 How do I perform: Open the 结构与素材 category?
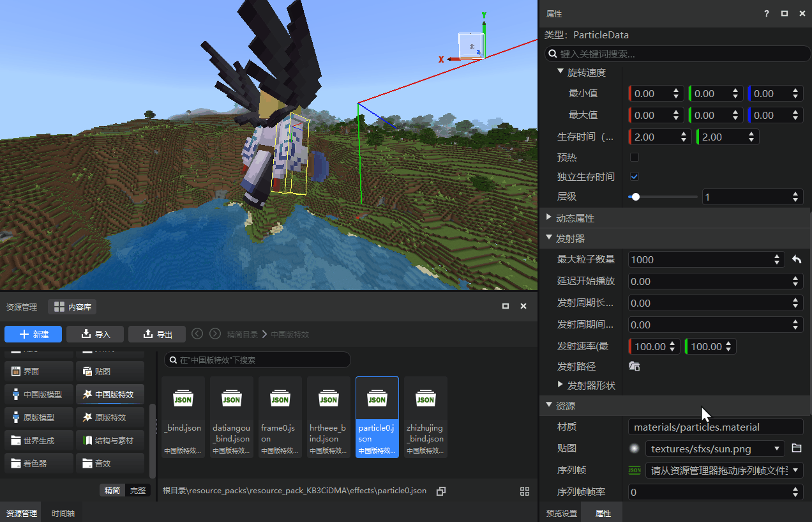click(x=110, y=440)
